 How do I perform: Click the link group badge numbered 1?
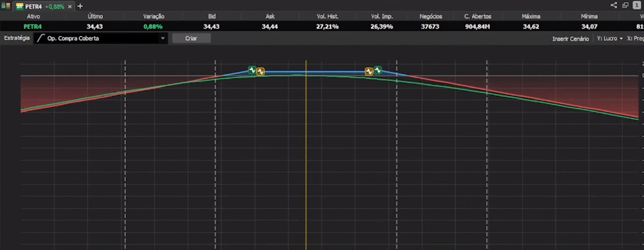(x=636, y=5)
